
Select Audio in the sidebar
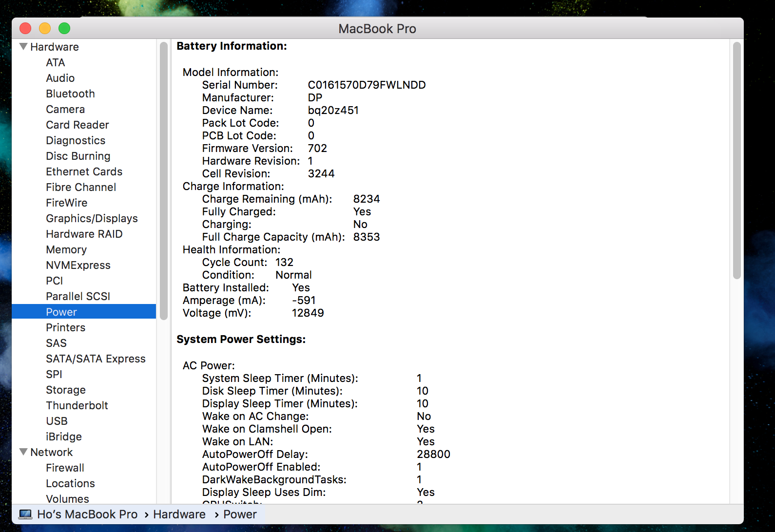click(x=60, y=78)
